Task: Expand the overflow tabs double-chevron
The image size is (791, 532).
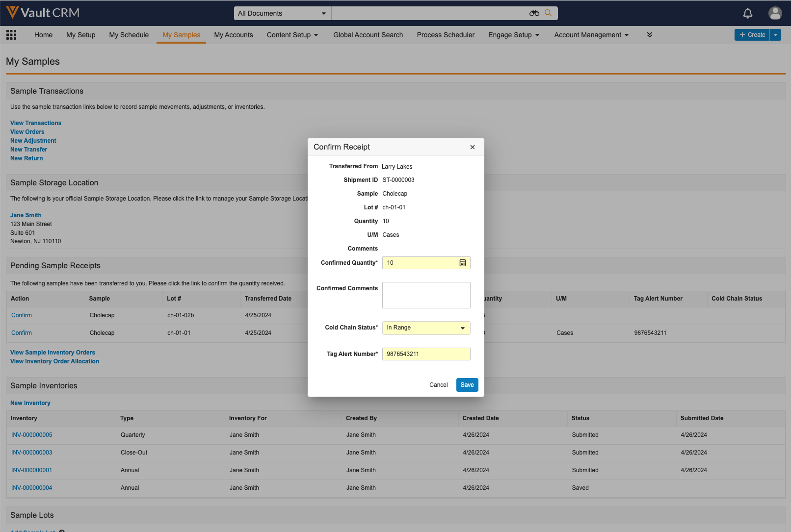Action: point(649,35)
